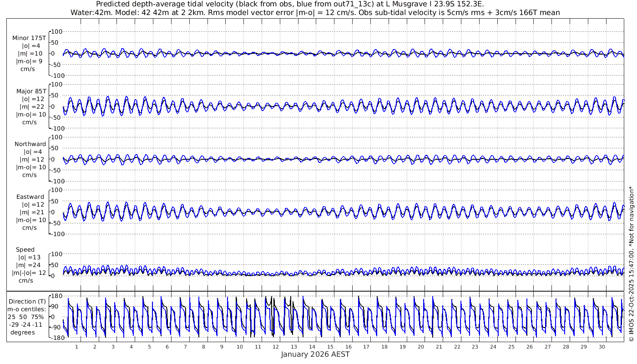Click day 1 tick on time axis
The width and height of the screenshot is (637, 364).
[76, 346]
